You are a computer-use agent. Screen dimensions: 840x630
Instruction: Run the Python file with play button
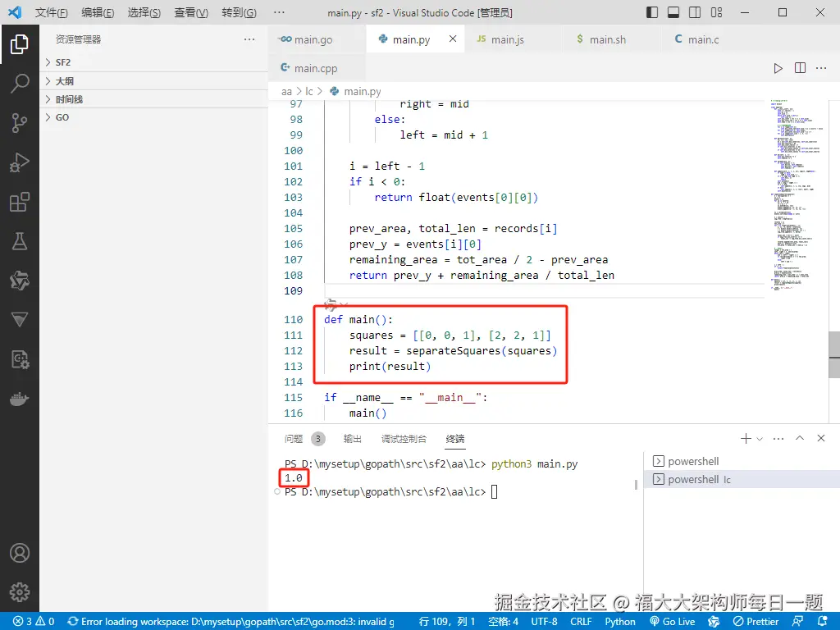(778, 68)
